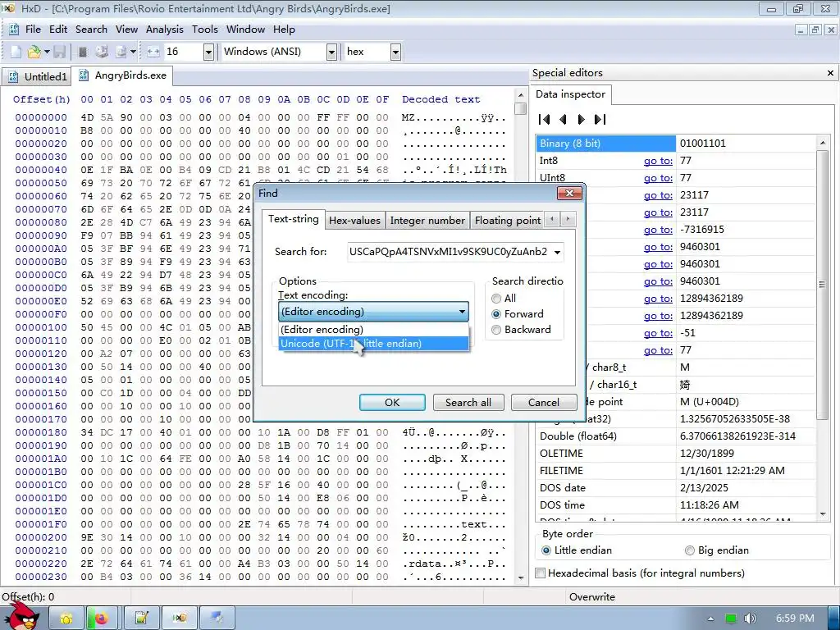
Task: Expand Search for history dropdown
Action: pyautogui.click(x=558, y=252)
